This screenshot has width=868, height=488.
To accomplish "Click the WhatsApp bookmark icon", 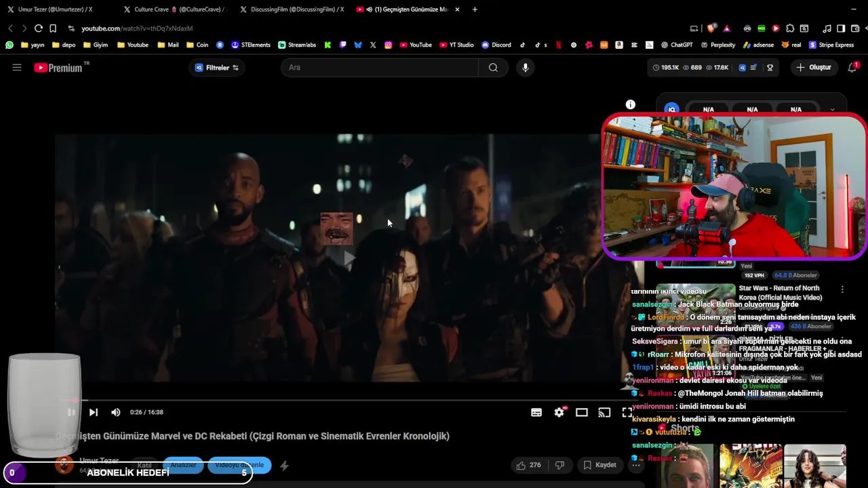I will pyautogui.click(x=9, y=45).
